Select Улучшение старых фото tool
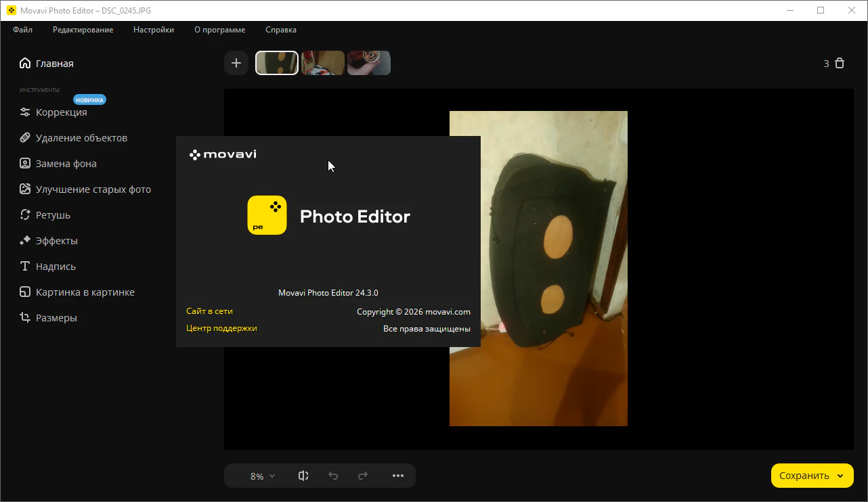The height and width of the screenshot is (502, 868). (93, 189)
